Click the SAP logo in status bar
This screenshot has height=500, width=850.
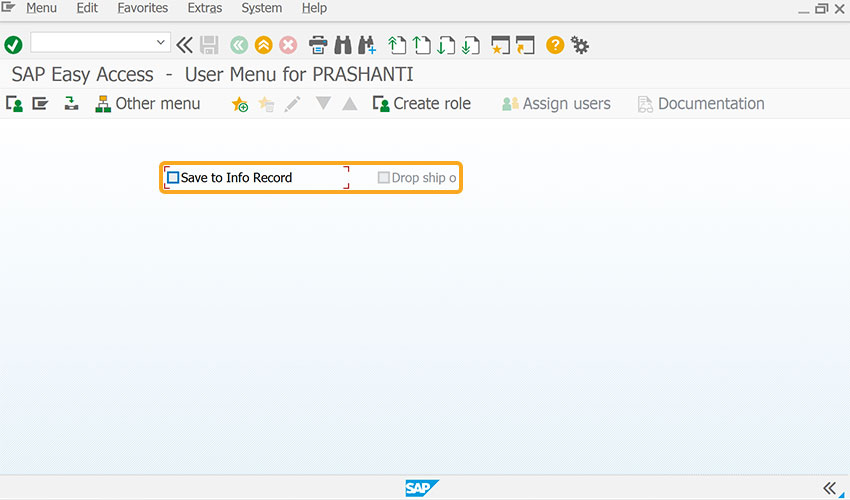(x=422, y=488)
